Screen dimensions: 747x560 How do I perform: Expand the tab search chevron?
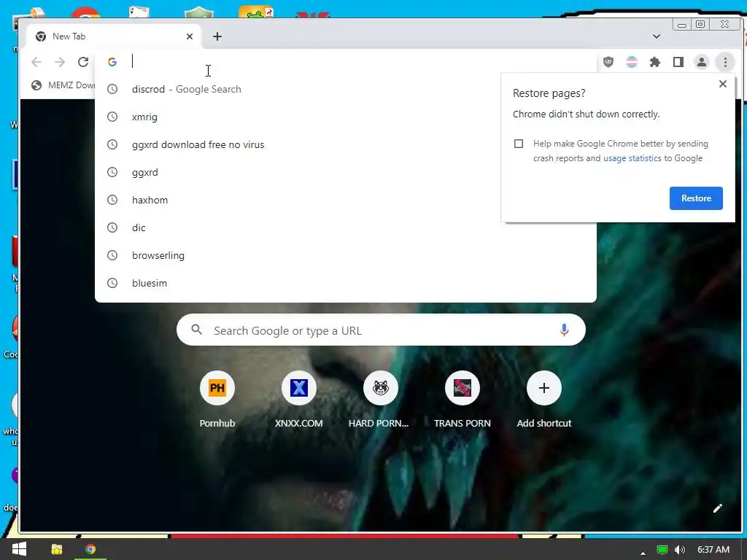(x=657, y=36)
